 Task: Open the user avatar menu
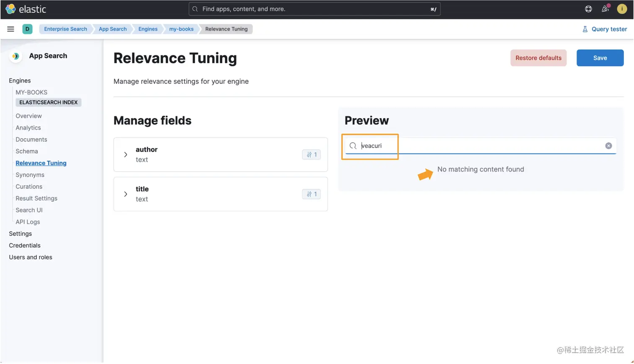click(x=622, y=9)
